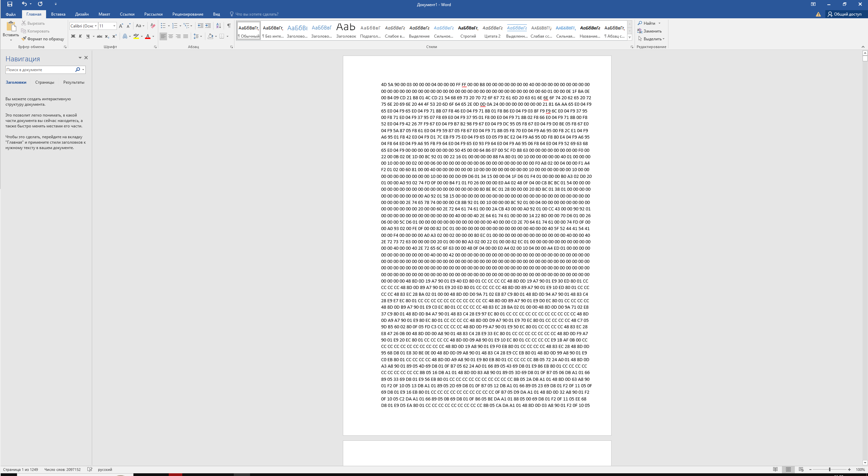Click the Increase Indent icon

(208, 26)
